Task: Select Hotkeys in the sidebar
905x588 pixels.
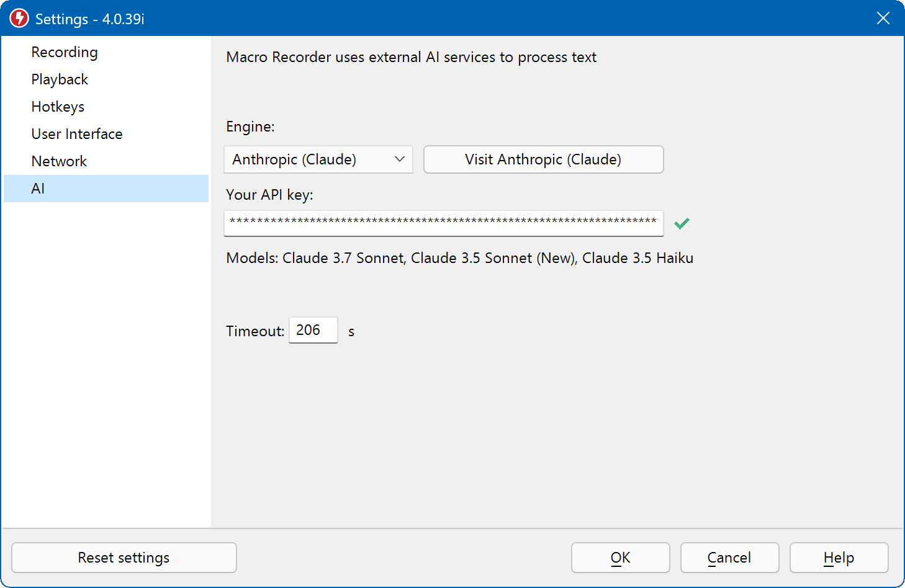Action: click(58, 107)
